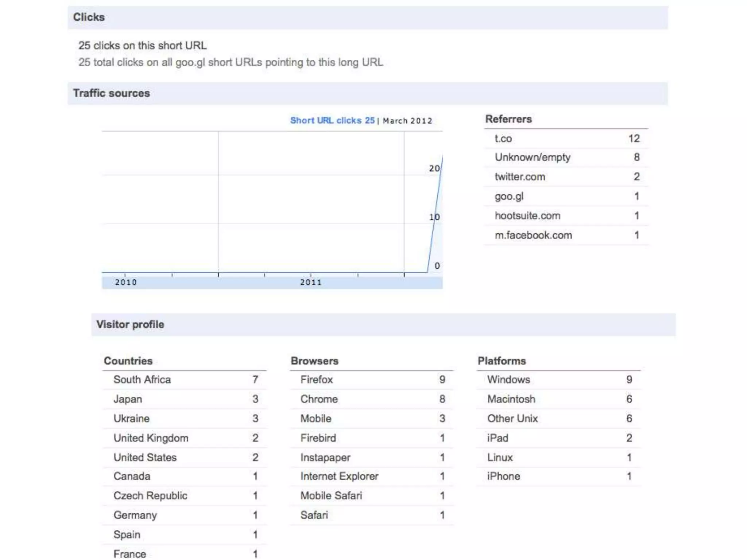This screenshot has width=747, height=560.
Task: Select Chrome in Browsers list
Action: (319, 399)
